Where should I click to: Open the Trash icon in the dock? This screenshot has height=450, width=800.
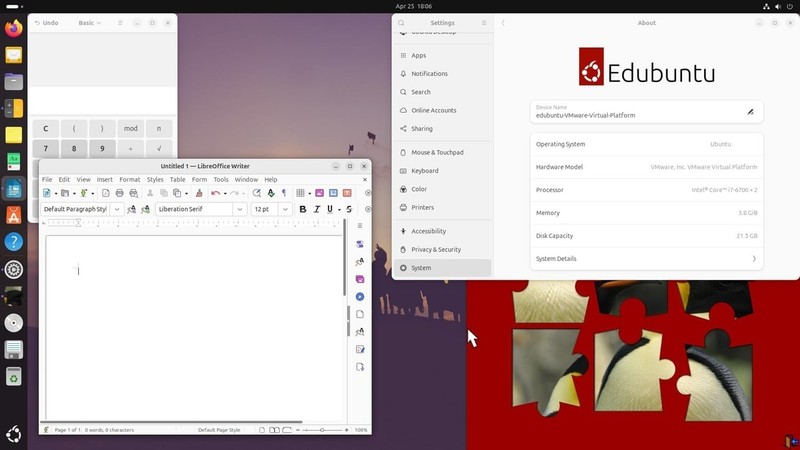pyautogui.click(x=14, y=377)
